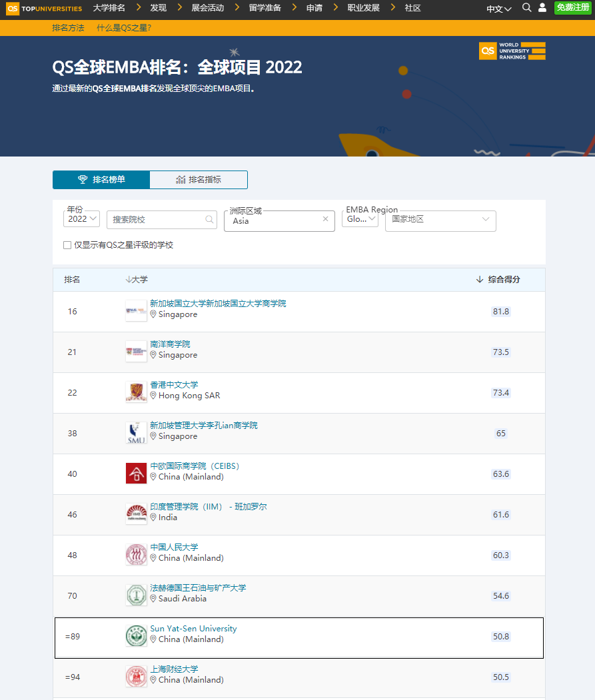The image size is (595, 700).
Task: Open the 中文 language selector
Action: click(x=498, y=9)
